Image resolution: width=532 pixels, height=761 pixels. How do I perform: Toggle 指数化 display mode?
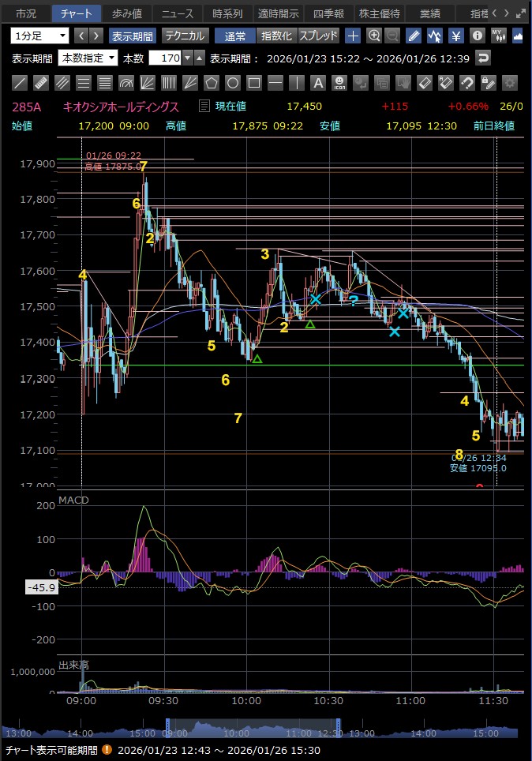click(x=276, y=36)
